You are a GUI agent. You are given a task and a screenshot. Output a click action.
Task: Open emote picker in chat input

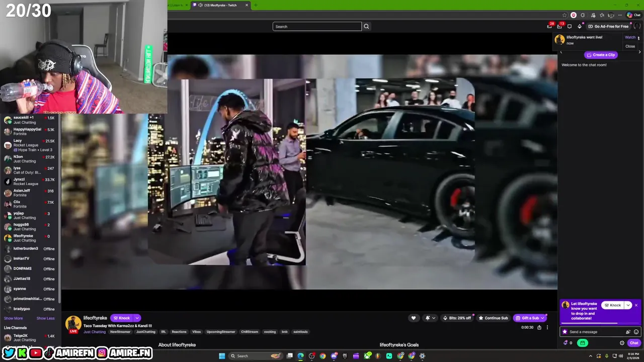tap(636, 332)
